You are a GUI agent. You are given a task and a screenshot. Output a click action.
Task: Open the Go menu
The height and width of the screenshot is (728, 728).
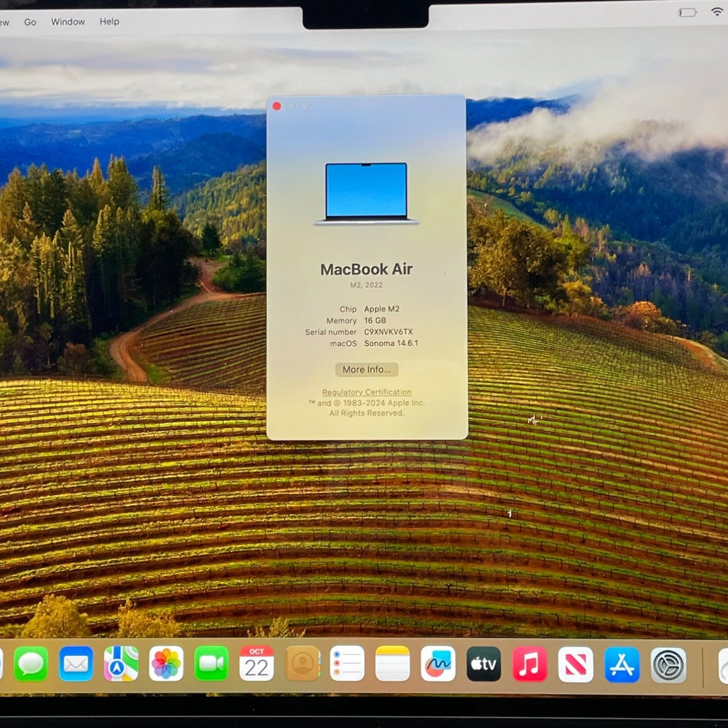(30, 22)
